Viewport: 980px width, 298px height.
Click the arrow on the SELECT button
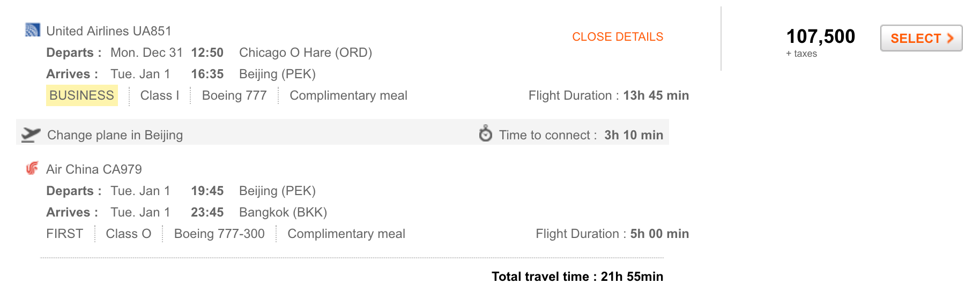(x=950, y=38)
